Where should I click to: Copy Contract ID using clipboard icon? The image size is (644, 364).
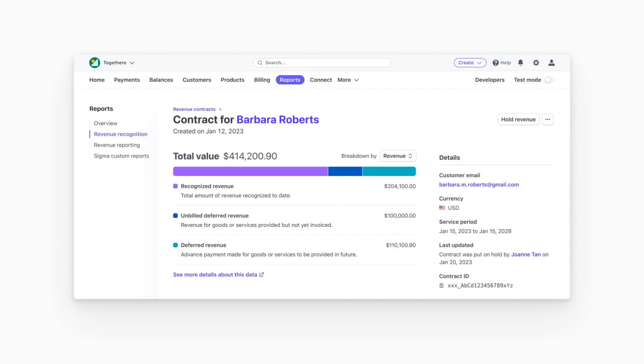[x=441, y=286]
